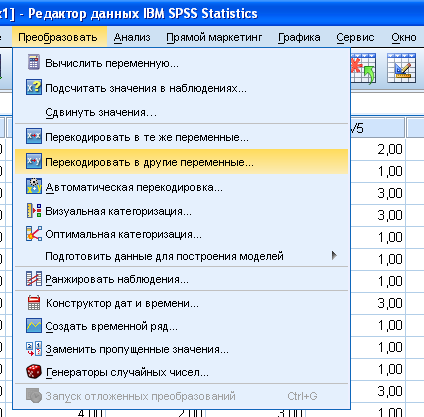
Task: Click the icon for Заменить пропущенные значения
Action: pos(34,349)
